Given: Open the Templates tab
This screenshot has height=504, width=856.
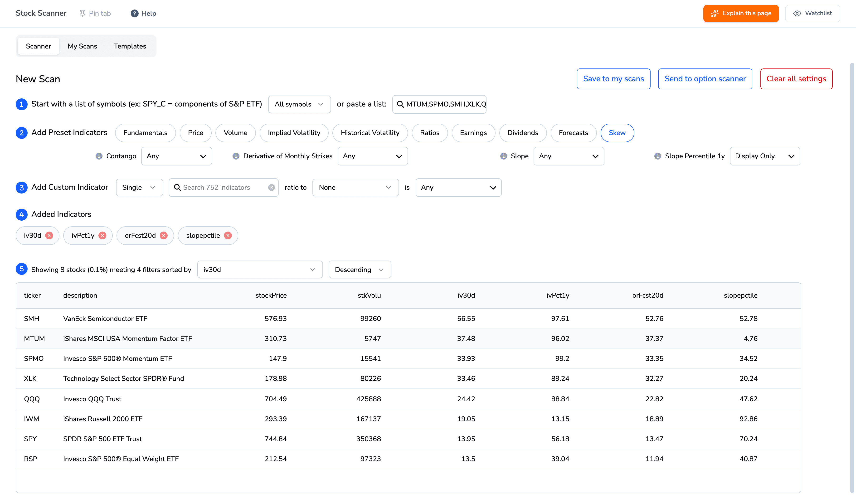Looking at the screenshot, I should coord(130,46).
